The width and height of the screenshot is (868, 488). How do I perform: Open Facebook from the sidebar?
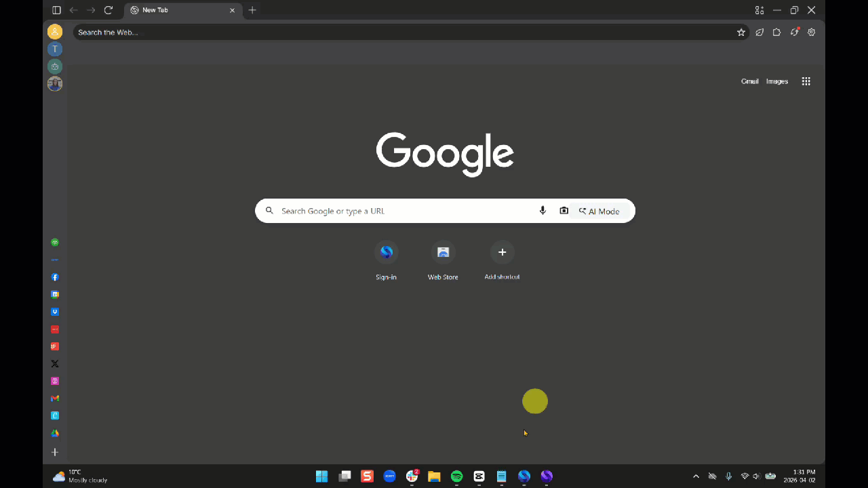pos(55,277)
